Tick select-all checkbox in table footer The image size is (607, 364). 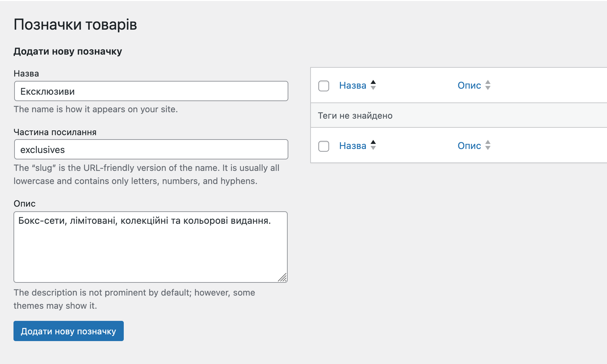point(324,146)
